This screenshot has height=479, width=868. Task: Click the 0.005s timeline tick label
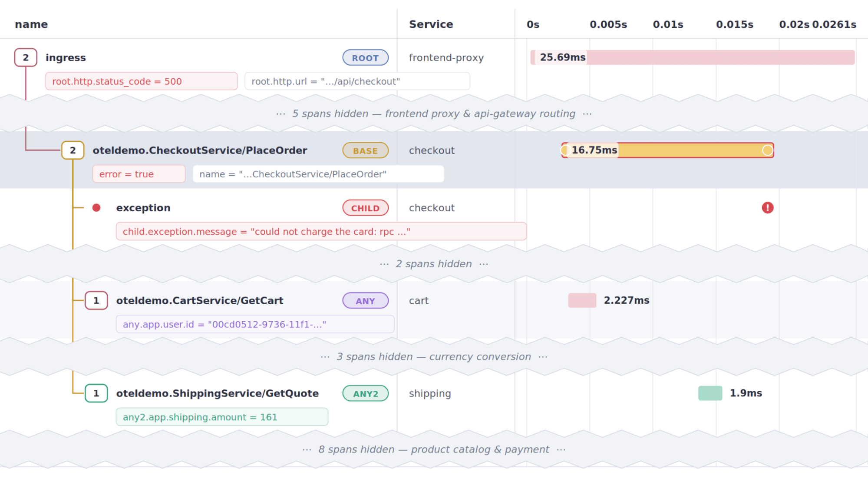[608, 24]
